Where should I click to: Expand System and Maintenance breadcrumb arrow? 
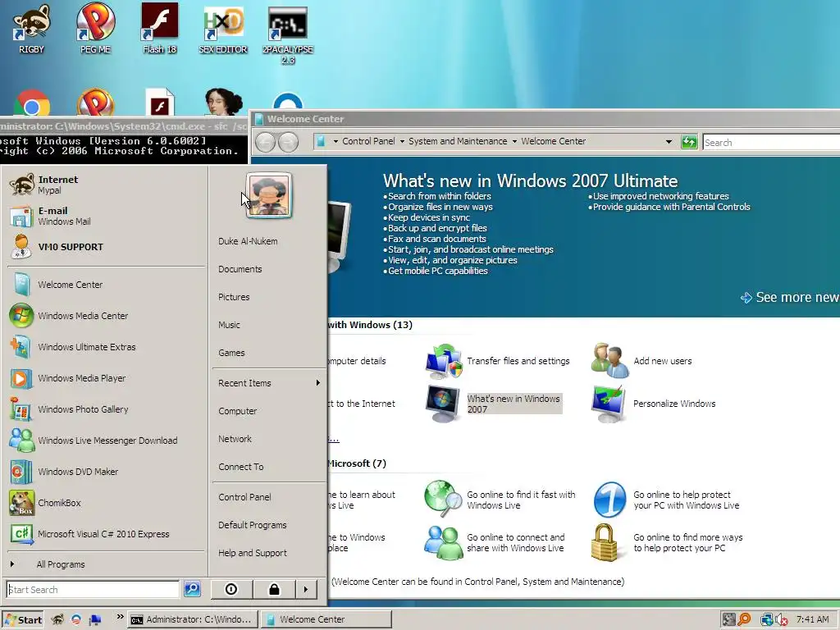pos(402,141)
